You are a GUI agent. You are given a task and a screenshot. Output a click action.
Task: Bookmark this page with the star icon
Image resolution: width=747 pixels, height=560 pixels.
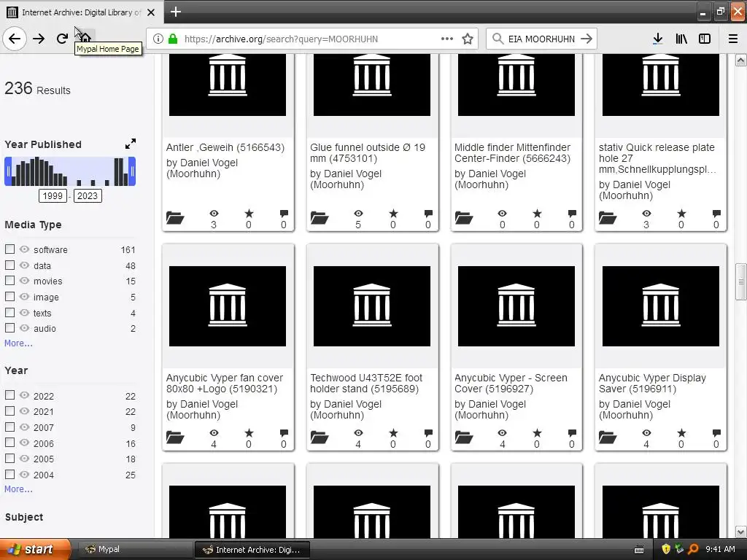(x=468, y=39)
